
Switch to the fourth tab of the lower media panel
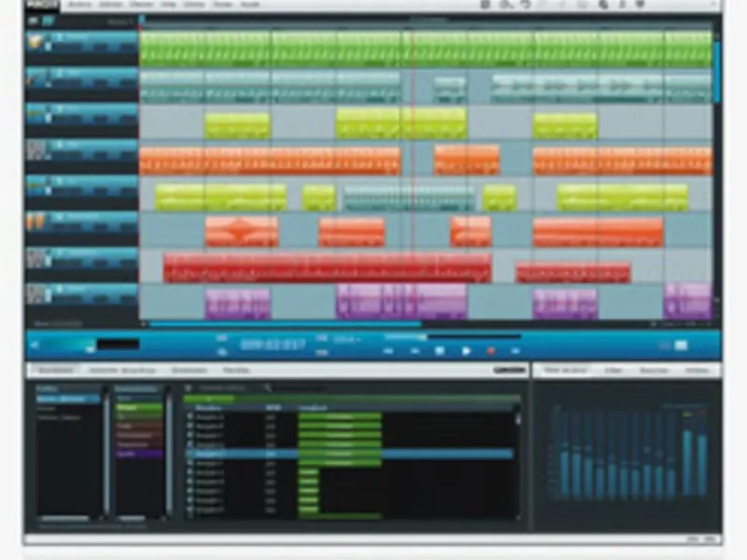[x=236, y=370]
